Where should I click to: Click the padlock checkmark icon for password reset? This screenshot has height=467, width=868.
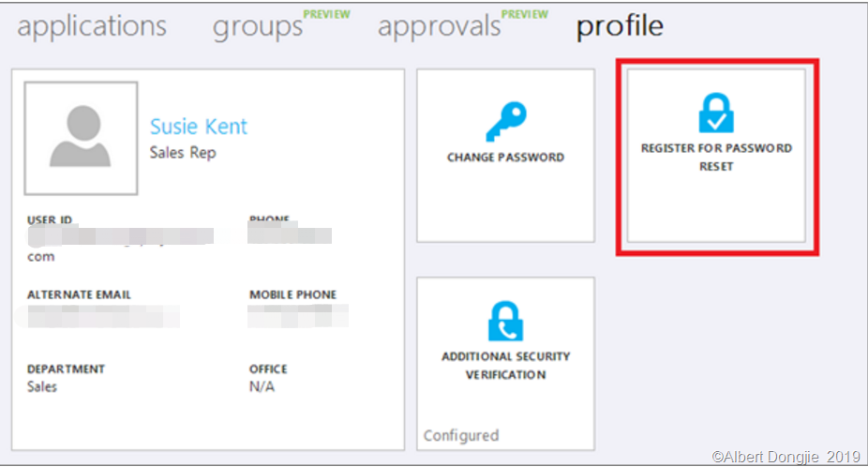[x=716, y=113]
